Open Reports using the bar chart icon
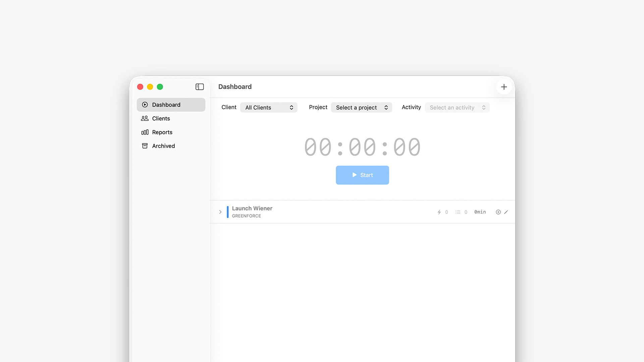This screenshot has width=644, height=362. tap(145, 132)
